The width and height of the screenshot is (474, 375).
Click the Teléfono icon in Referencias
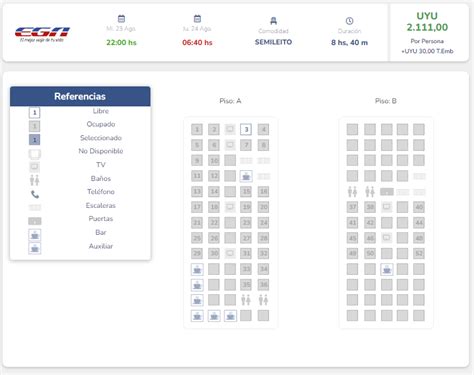[35, 194]
